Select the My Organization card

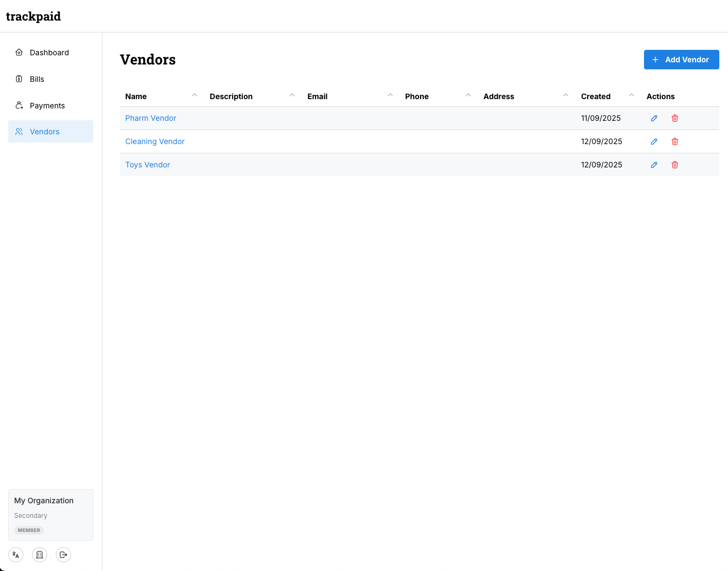pyautogui.click(x=50, y=515)
